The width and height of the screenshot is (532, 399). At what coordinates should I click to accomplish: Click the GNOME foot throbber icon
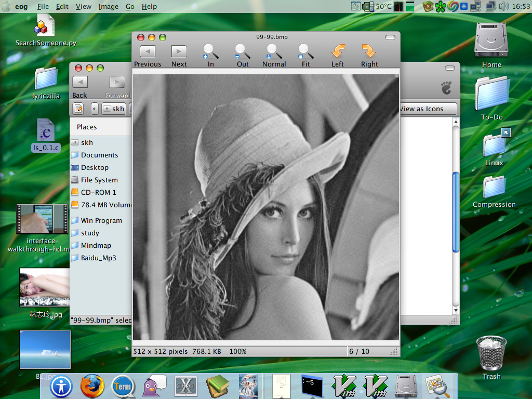[x=446, y=87]
